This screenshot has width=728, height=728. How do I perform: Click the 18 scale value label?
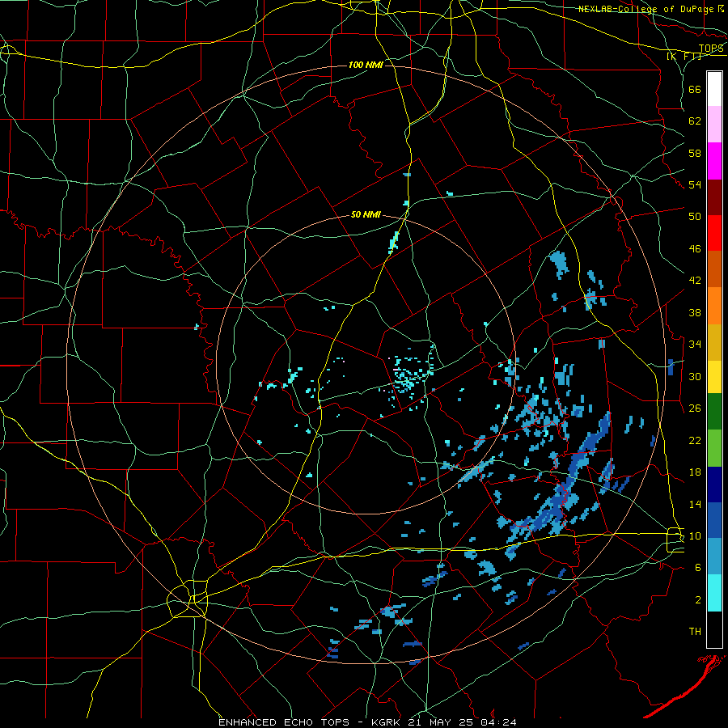[695, 472]
